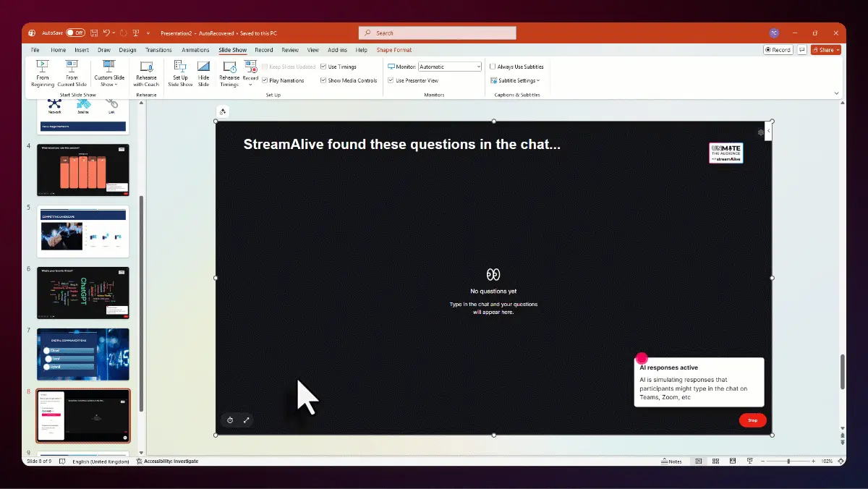Screen dimensions: 868x489
Task: Click the 102% zoom percentage
Action: pyautogui.click(x=827, y=461)
